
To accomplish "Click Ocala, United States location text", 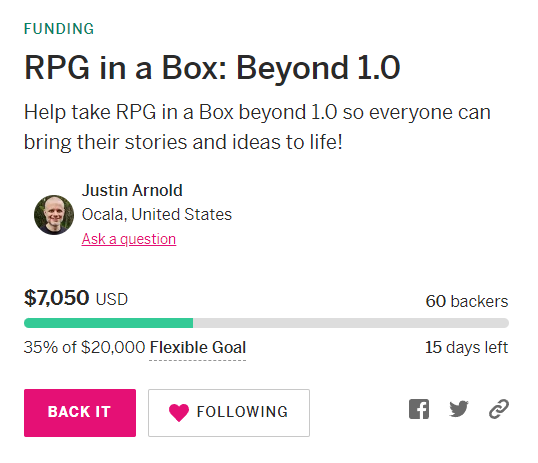I will pos(157,215).
